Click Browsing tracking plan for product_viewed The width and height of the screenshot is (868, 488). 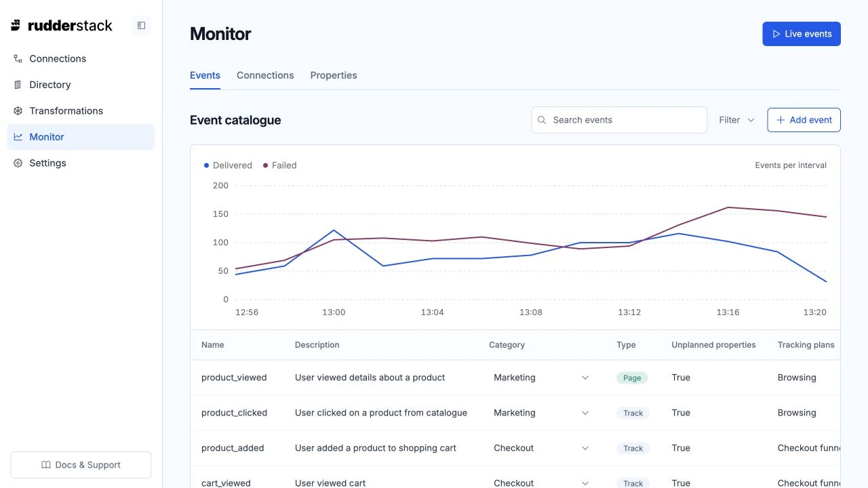click(797, 378)
